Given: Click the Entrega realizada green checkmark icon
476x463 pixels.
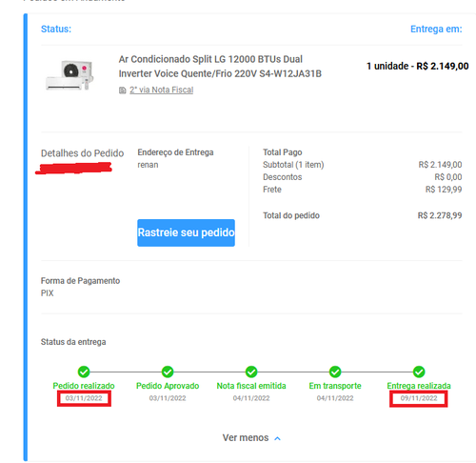Looking at the screenshot, I should click(x=419, y=372).
